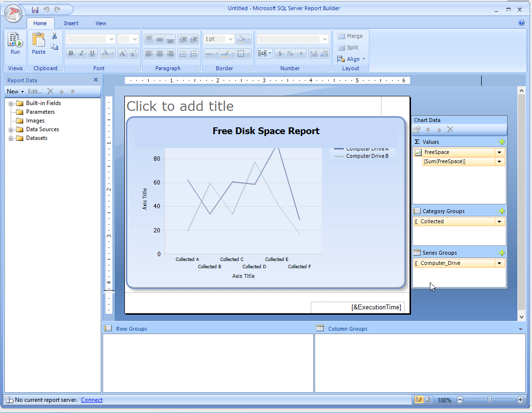This screenshot has width=532, height=413.
Task: Add a new Series Group
Action: pyautogui.click(x=502, y=253)
